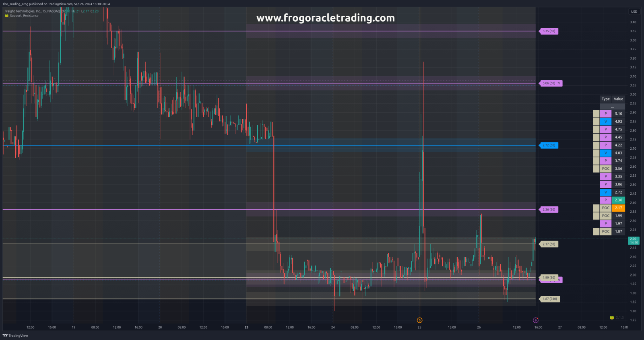Image resolution: width=644 pixels, height=340 pixels.
Task: Click the beige swatch beside the 1.87 row
Action: coord(597,231)
